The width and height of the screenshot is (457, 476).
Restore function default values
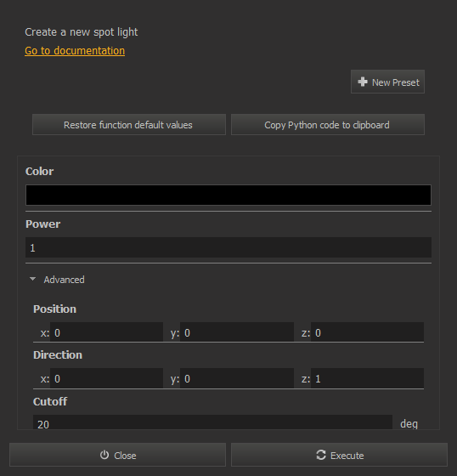pos(129,124)
